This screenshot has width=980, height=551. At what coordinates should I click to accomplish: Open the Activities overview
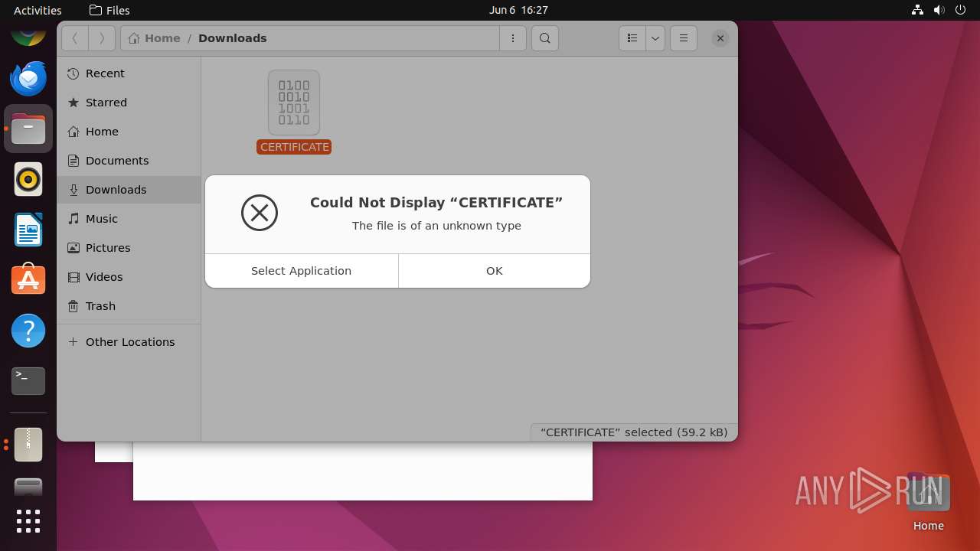(38, 10)
